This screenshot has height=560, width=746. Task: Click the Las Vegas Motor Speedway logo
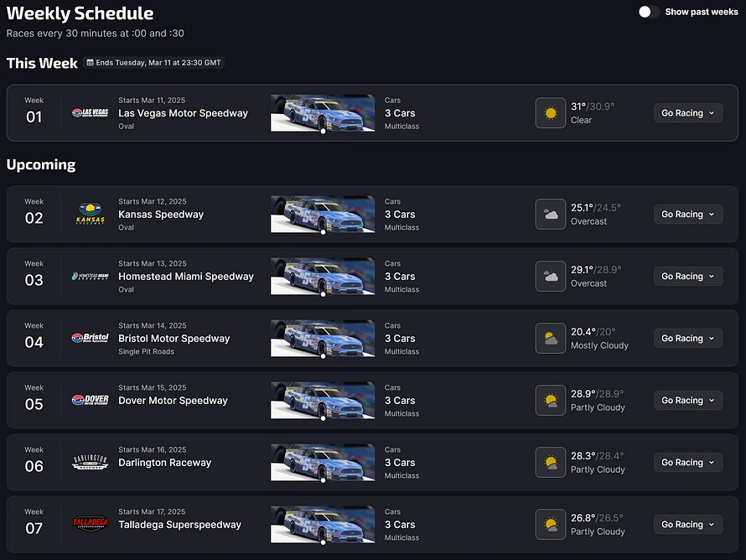click(x=90, y=113)
